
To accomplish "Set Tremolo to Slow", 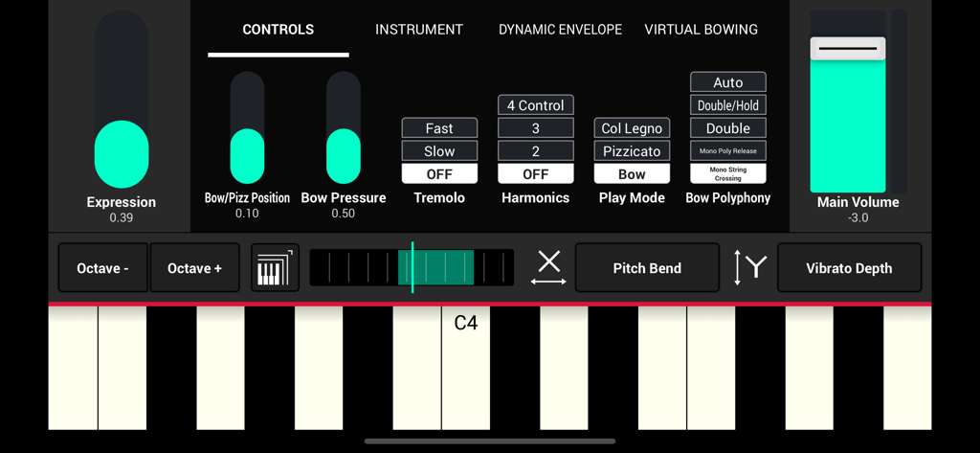I will (439, 150).
